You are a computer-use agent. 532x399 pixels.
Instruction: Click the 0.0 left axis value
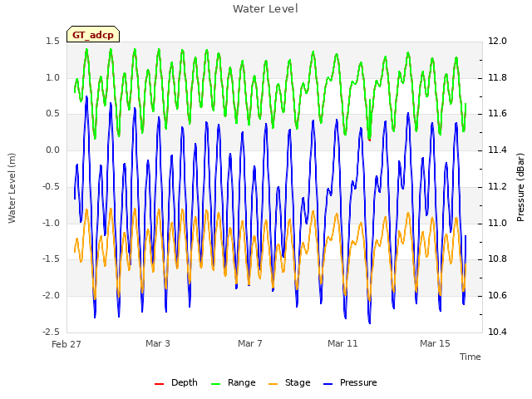53,150
